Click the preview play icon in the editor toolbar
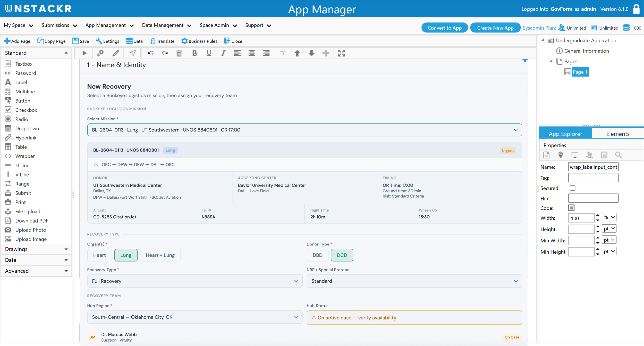 (x=84, y=53)
